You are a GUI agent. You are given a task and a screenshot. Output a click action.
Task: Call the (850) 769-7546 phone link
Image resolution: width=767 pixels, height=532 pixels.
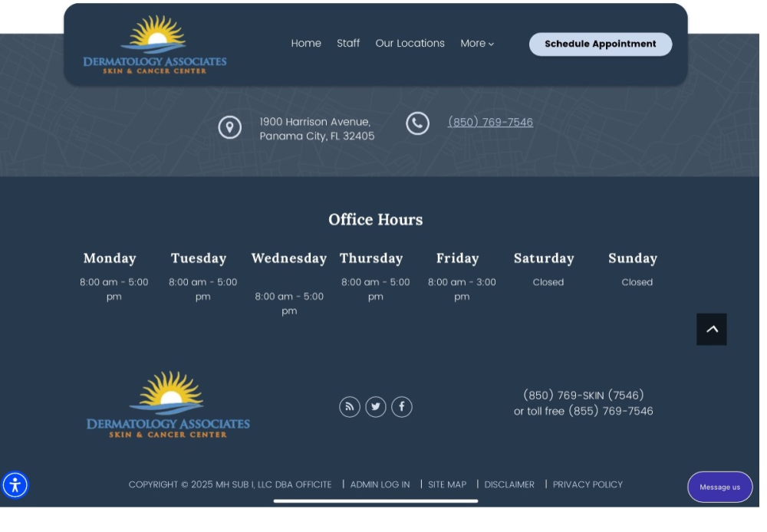click(490, 122)
